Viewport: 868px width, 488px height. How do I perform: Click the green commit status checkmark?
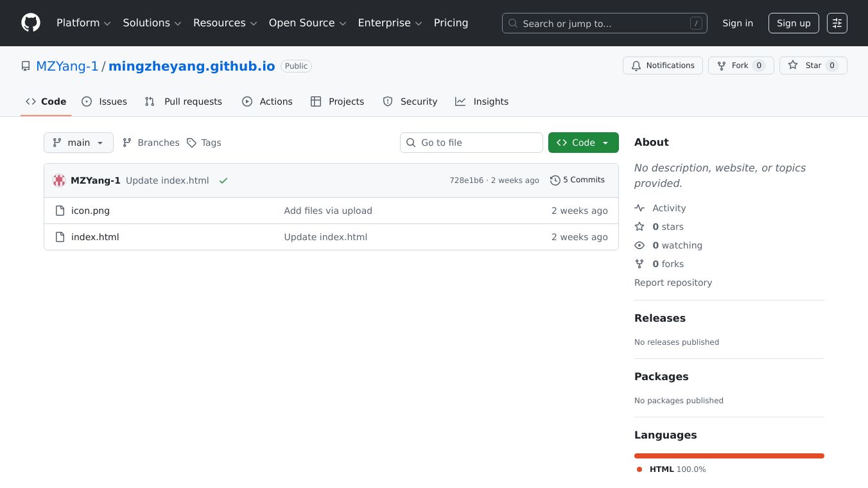click(x=223, y=180)
